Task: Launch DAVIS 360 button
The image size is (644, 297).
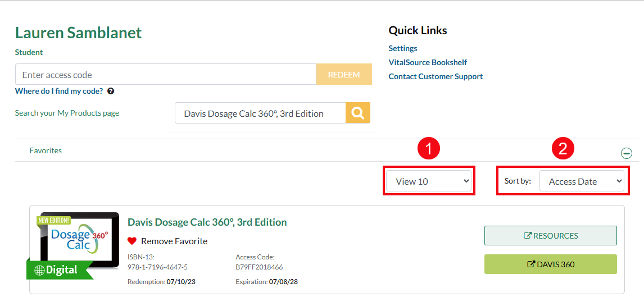Action: [x=550, y=264]
